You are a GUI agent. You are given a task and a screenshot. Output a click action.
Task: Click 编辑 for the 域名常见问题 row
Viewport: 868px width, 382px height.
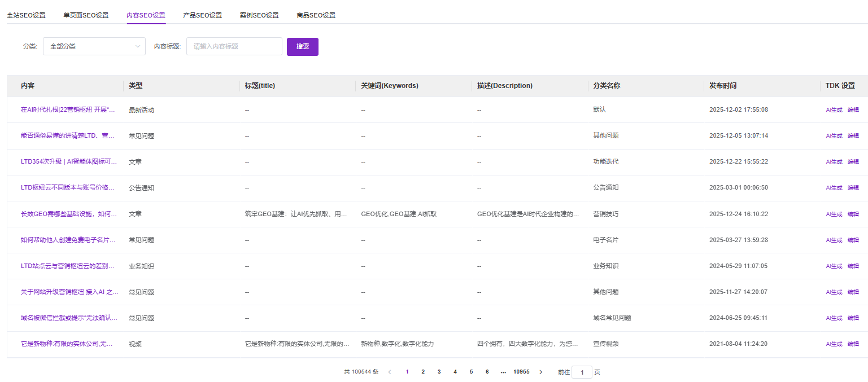[x=853, y=318]
